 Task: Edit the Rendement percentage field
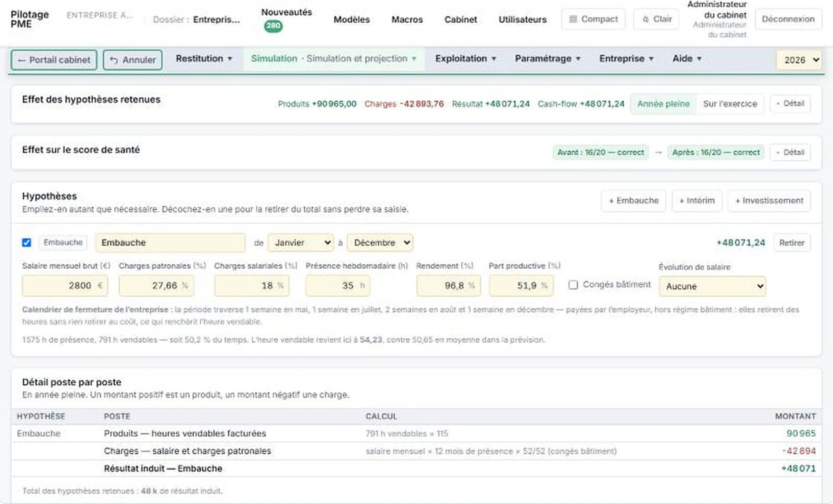coord(448,285)
